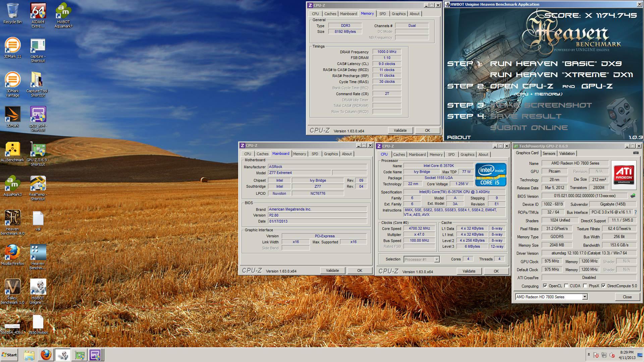Click Close button in GPU-Z
Viewport: 644px width, 362px height.
pyautogui.click(x=627, y=297)
